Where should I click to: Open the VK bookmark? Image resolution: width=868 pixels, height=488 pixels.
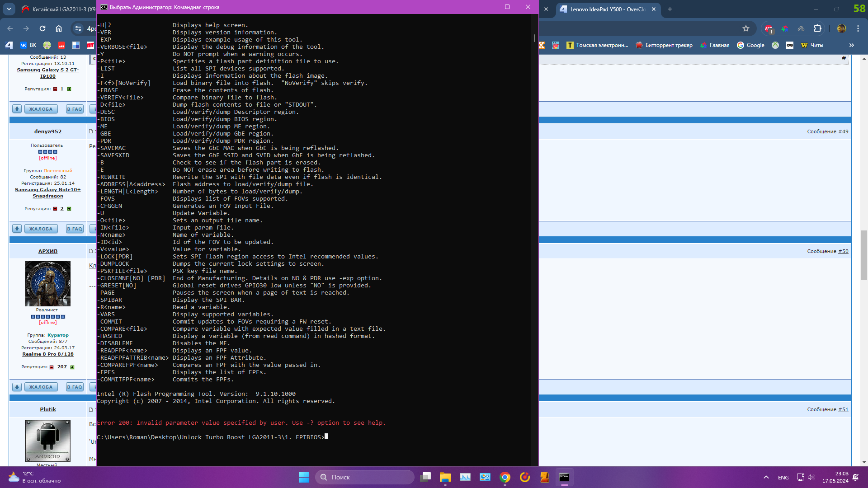coord(28,45)
